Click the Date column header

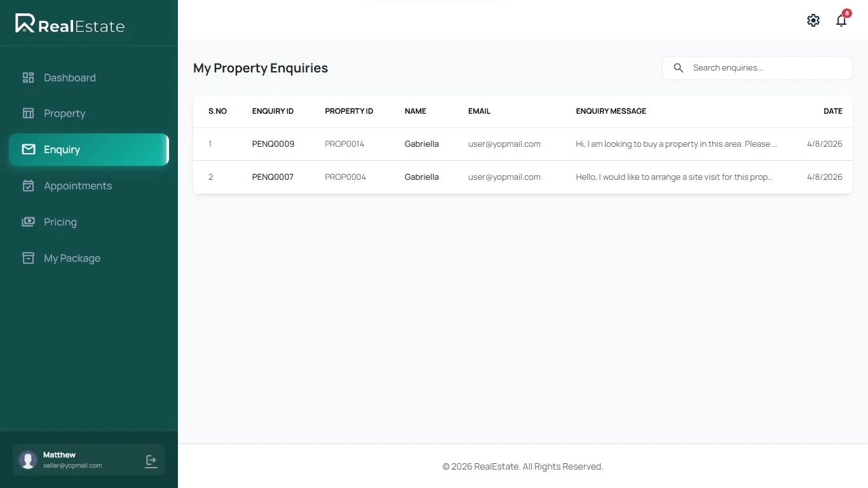click(x=832, y=111)
